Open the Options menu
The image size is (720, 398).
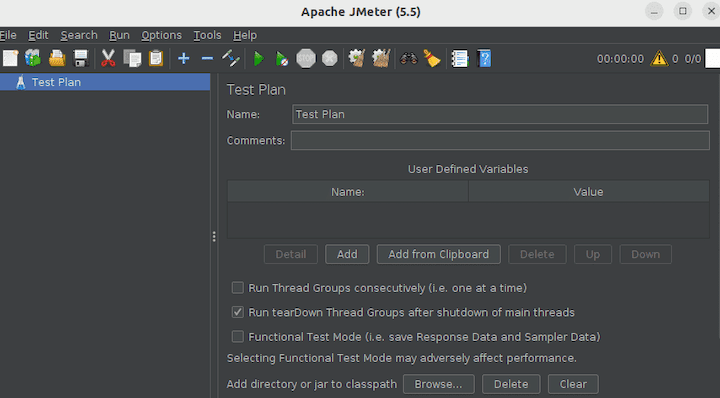pos(161,35)
